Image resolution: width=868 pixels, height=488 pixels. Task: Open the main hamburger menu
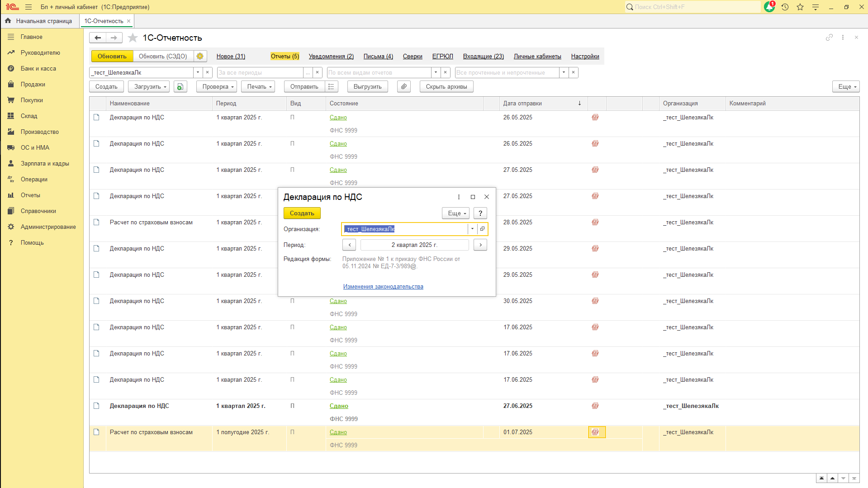tap(28, 7)
